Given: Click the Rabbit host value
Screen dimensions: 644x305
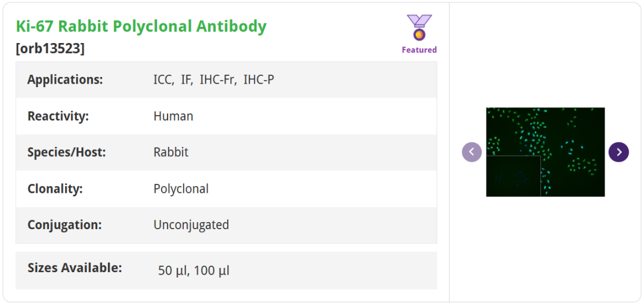Looking at the screenshot, I should tap(171, 152).
